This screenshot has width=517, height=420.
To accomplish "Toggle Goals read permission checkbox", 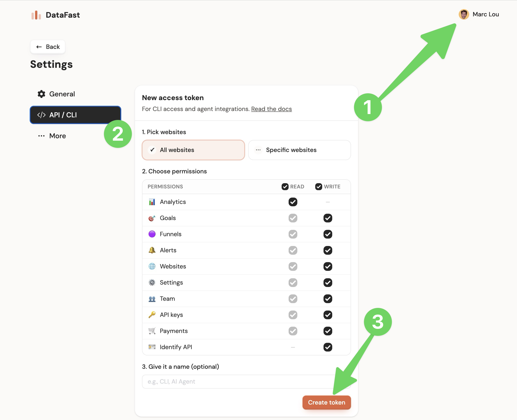I will 293,218.
